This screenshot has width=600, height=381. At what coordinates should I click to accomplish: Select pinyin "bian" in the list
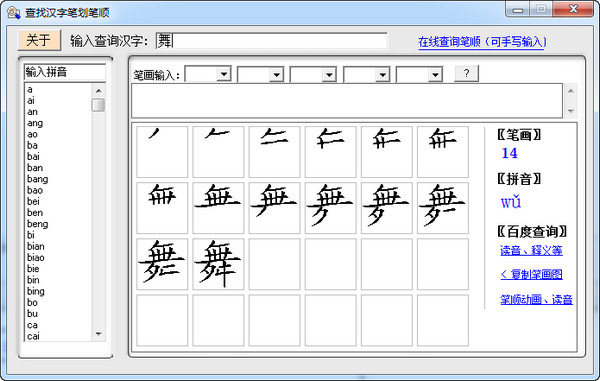(x=36, y=246)
